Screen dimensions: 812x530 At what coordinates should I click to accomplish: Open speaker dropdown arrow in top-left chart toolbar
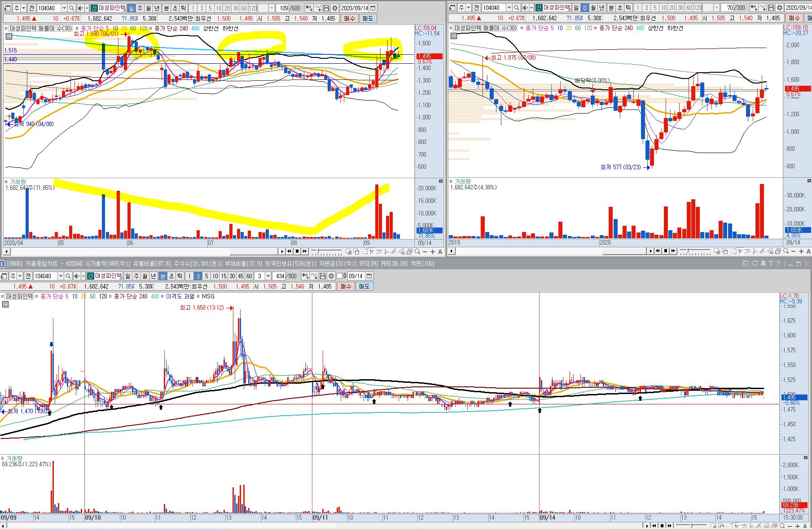point(87,8)
